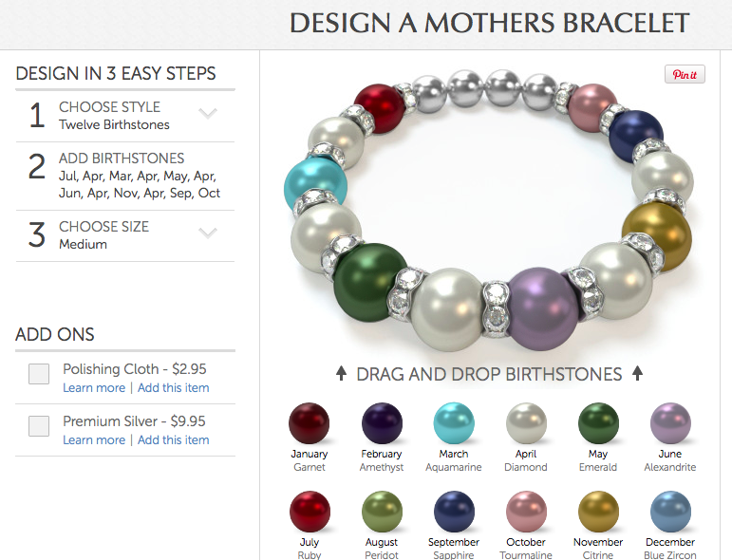Click the Pin it button

685,75
